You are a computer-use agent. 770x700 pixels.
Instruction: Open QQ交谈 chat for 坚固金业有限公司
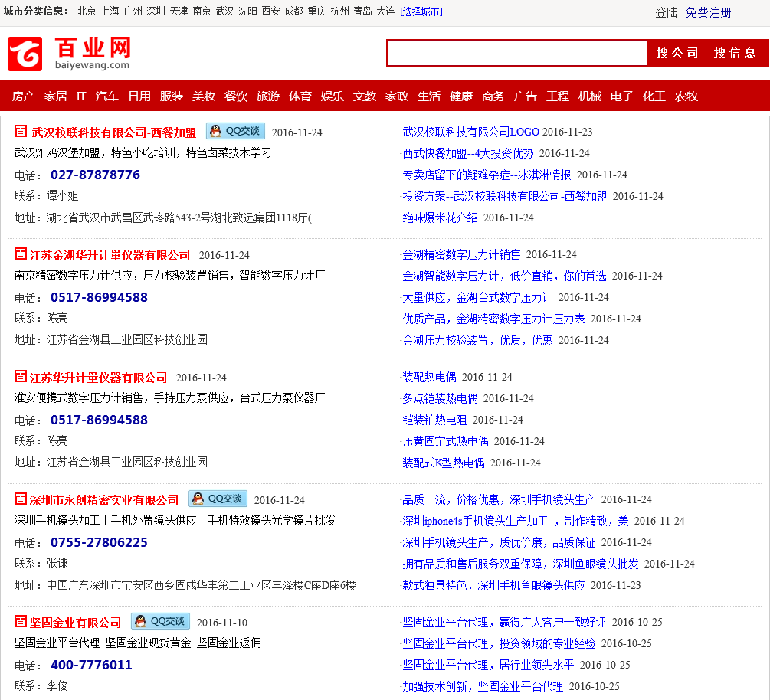160,621
